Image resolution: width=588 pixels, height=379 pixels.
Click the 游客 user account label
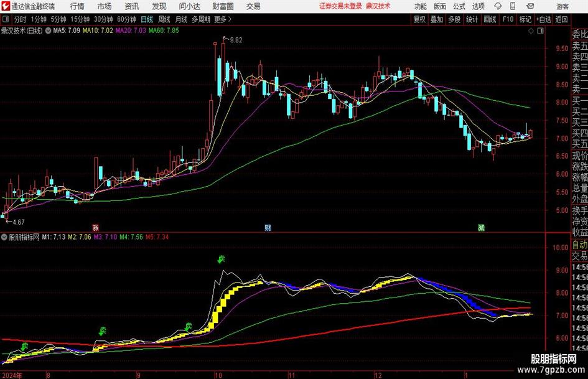coord(562,6)
